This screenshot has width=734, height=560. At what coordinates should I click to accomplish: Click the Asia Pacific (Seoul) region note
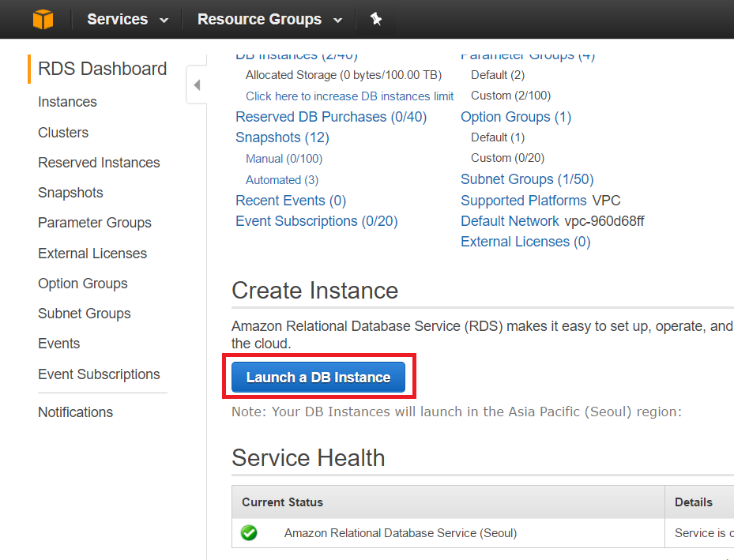457,412
